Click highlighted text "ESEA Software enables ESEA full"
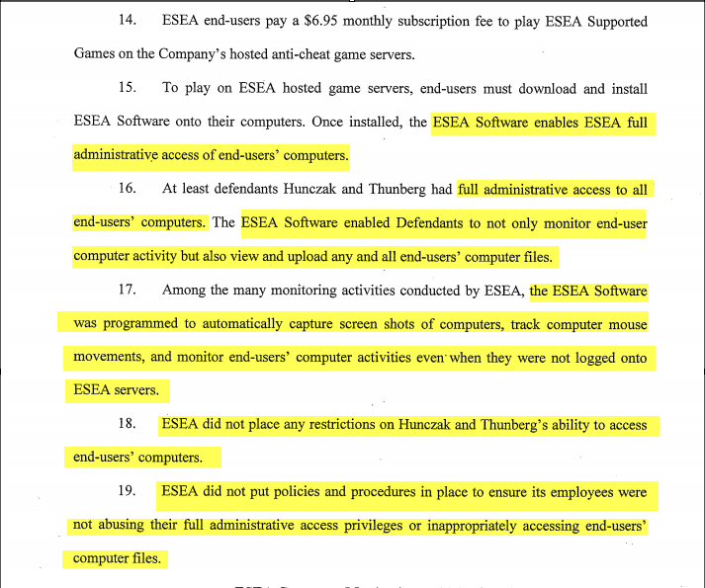Screen dimensions: 705x588 click(540, 123)
